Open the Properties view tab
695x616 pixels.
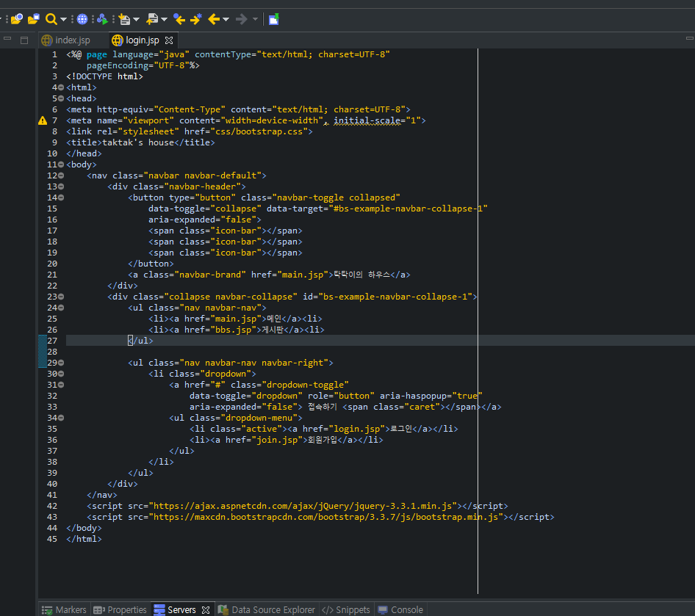click(120, 610)
